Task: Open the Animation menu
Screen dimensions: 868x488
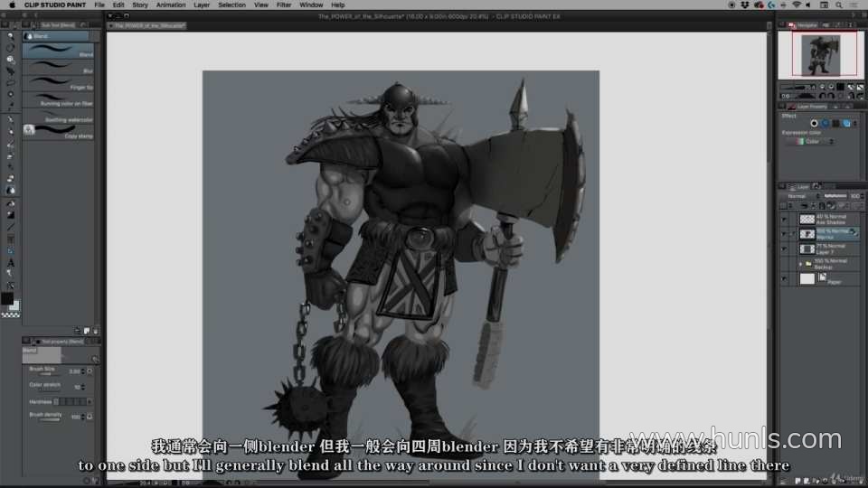Action: (x=171, y=5)
